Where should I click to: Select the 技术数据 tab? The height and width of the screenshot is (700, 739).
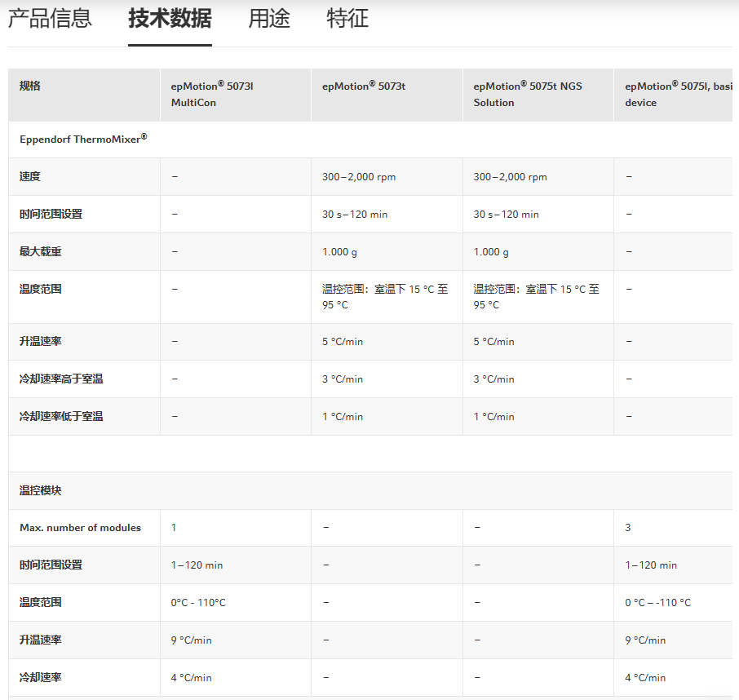click(170, 19)
